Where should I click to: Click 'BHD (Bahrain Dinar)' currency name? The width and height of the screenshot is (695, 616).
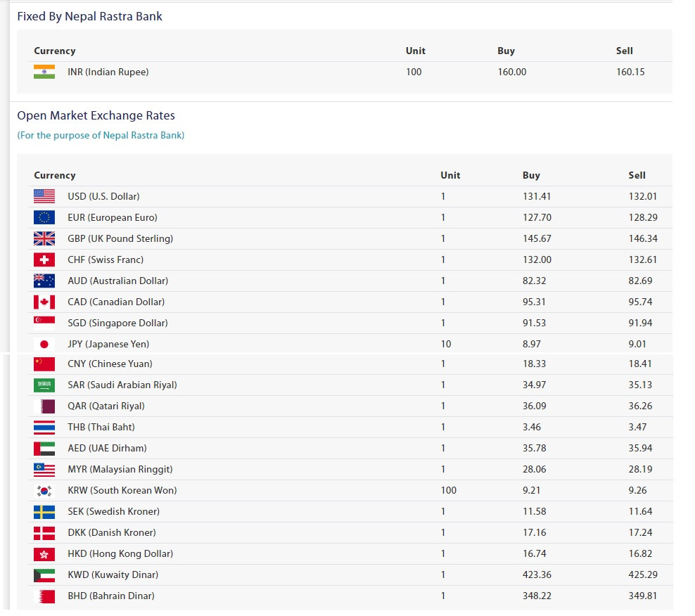[x=111, y=596]
